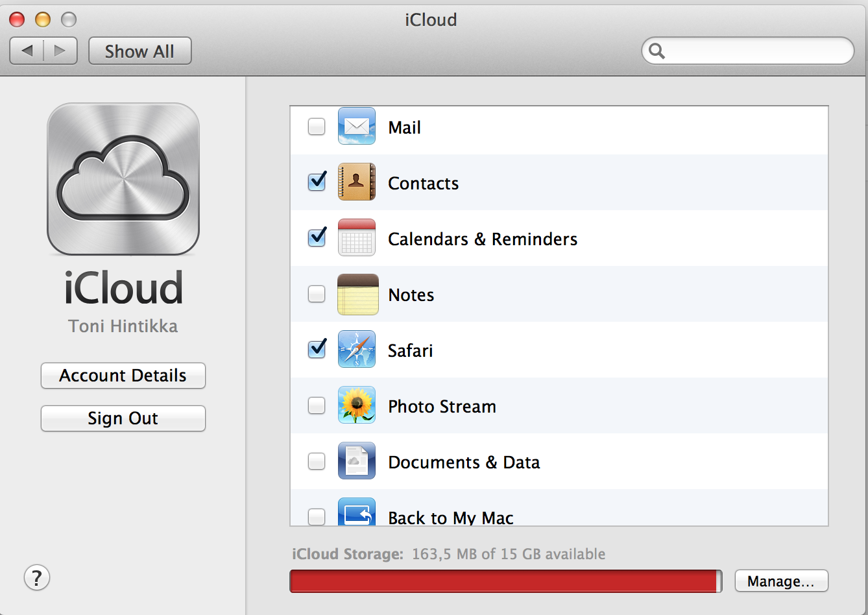The height and width of the screenshot is (615, 868).
Task: Click the red iCloud storage usage bar
Action: pos(506,581)
